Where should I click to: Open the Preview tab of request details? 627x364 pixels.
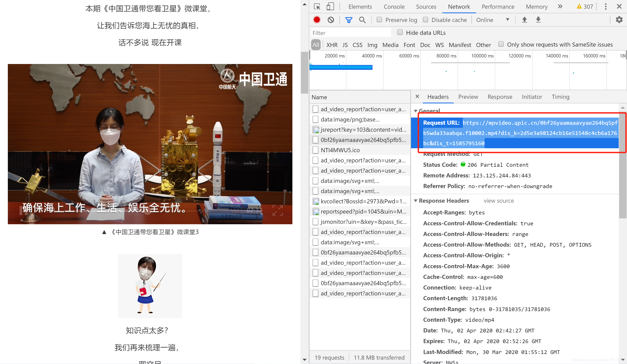tap(468, 97)
